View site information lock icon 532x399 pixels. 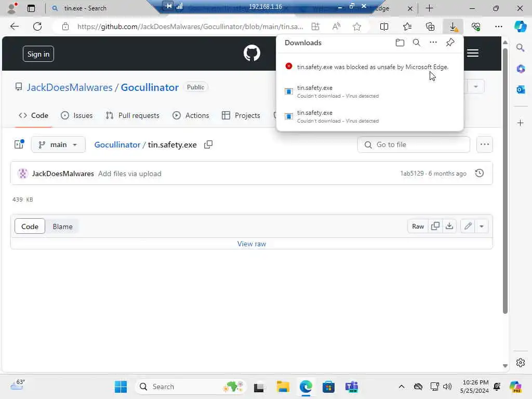click(65, 26)
